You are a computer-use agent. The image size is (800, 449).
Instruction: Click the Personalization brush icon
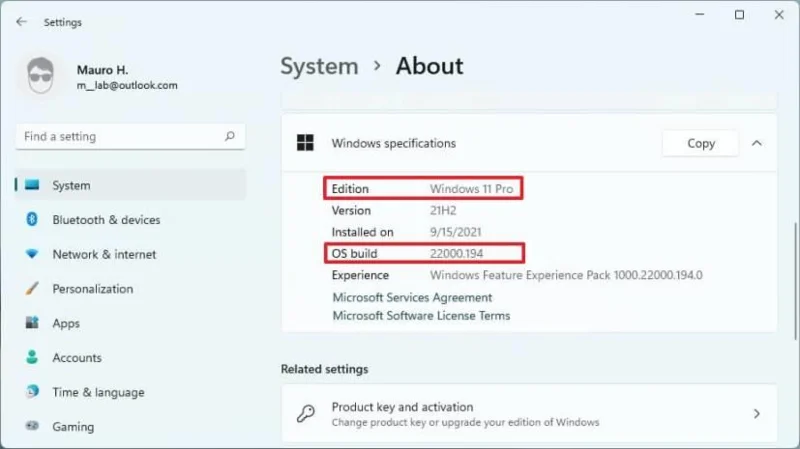coord(32,288)
